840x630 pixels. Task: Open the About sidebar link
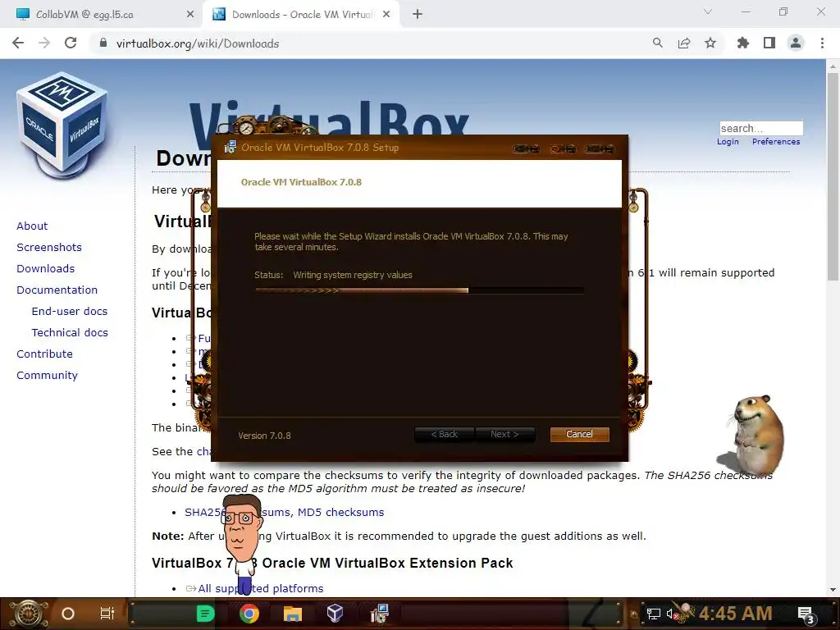click(x=32, y=226)
